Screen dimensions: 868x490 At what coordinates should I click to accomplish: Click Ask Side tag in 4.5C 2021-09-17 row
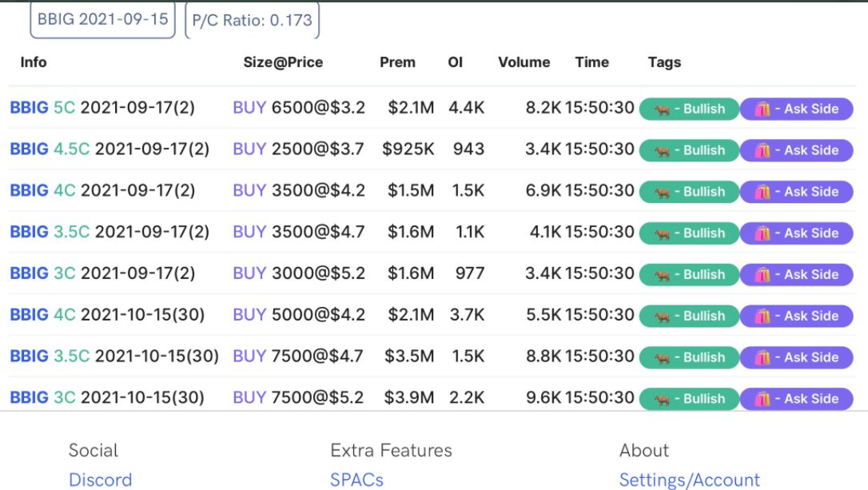[797, 150]
